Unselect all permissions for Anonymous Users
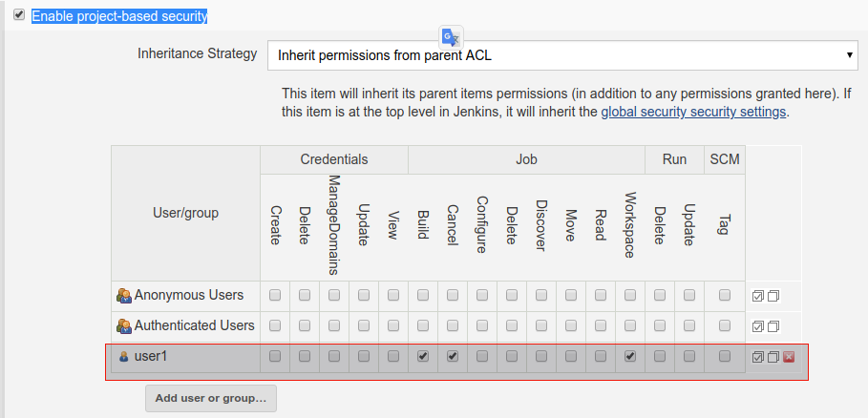This screenshot has height=418, width=868. coord(773,296)
